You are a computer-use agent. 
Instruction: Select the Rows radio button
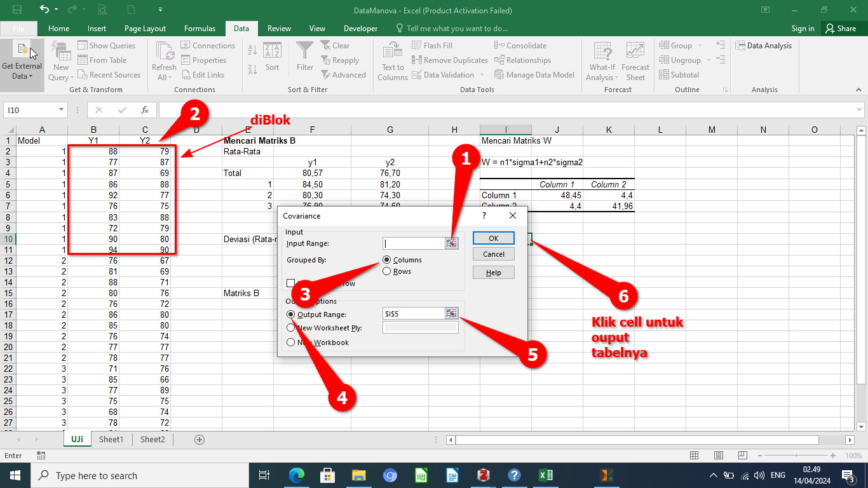tap(387, 271)
